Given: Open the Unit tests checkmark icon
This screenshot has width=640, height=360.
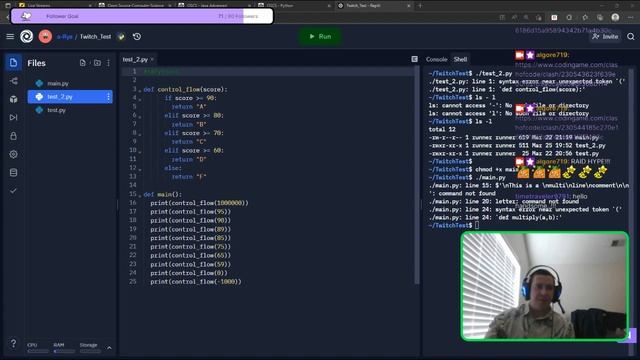Looking at the screenshot, I should 13,191.
